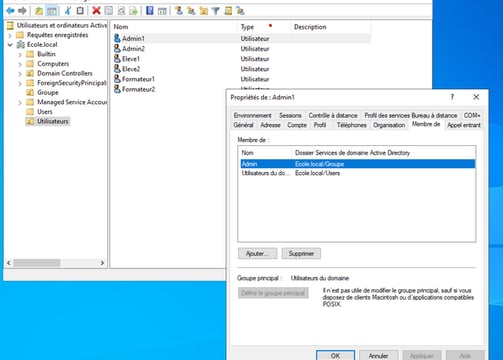This screenshot has height=360, width=503.
Task: Select the Utilisateurs du do... group row
Action: tap(358, 173)
